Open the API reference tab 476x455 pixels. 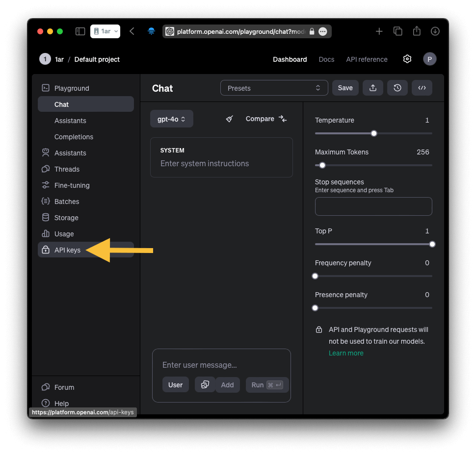(x=367, y=59)
